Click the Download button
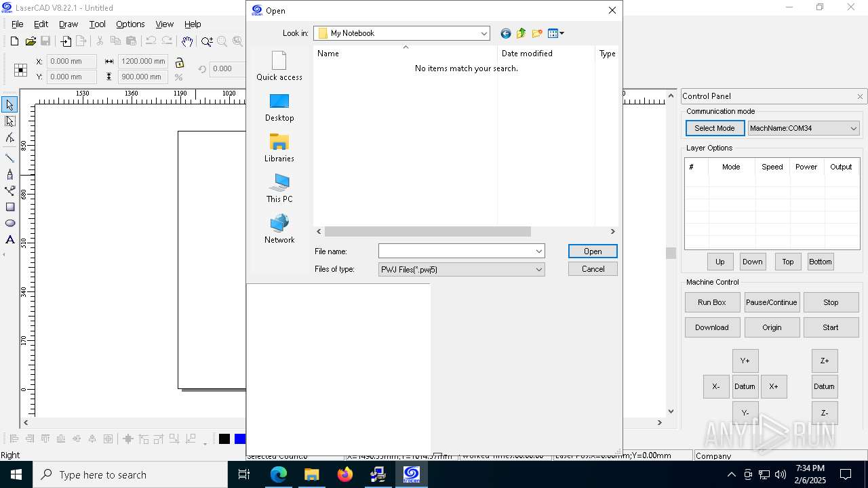Viewport: 868px width, 488px height. pyautogui.click(x=711, y=327)
